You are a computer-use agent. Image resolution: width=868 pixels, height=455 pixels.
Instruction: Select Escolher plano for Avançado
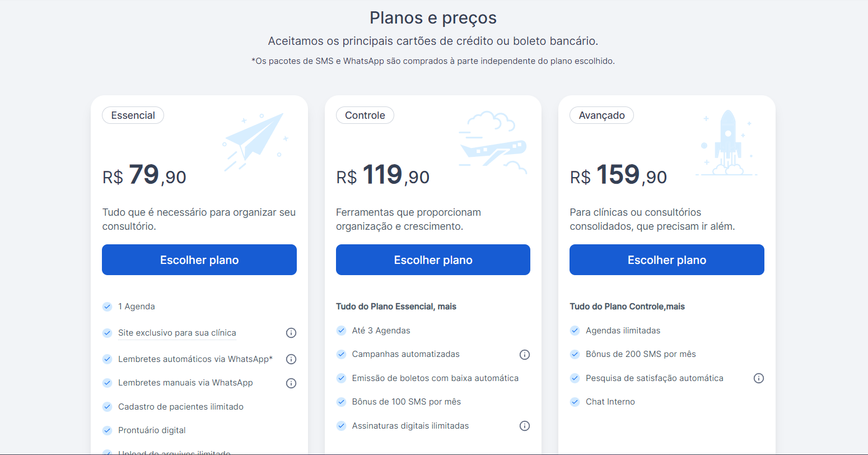[666, 260]
